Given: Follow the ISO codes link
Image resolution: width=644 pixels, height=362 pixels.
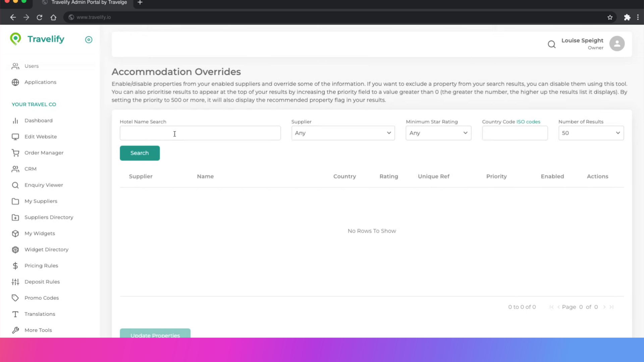Looking at the screenshot, I should click(x=528, y=122).
